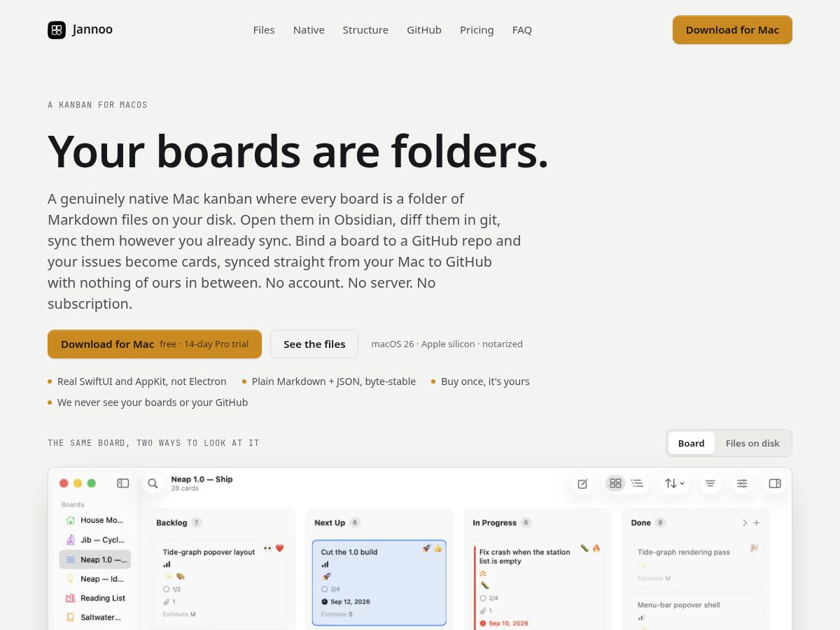Viewport: 840px width, 630px height.
Task: Switch to the Board view tab
Action: (x=691, y=443)
